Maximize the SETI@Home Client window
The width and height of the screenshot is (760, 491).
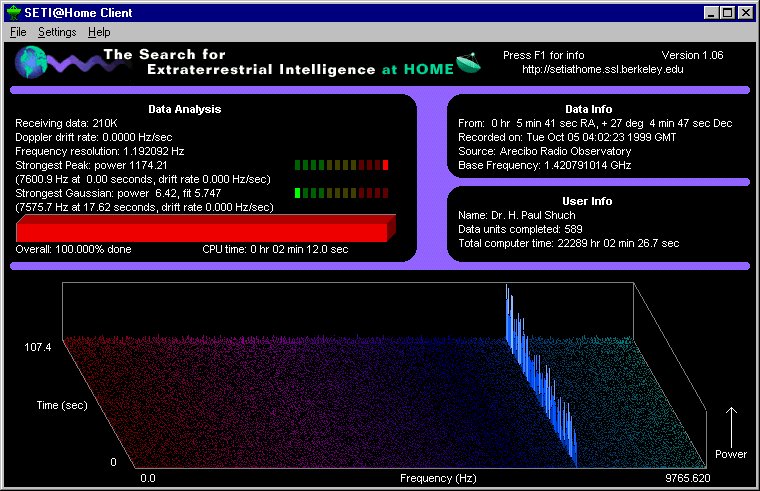point(728,13)
